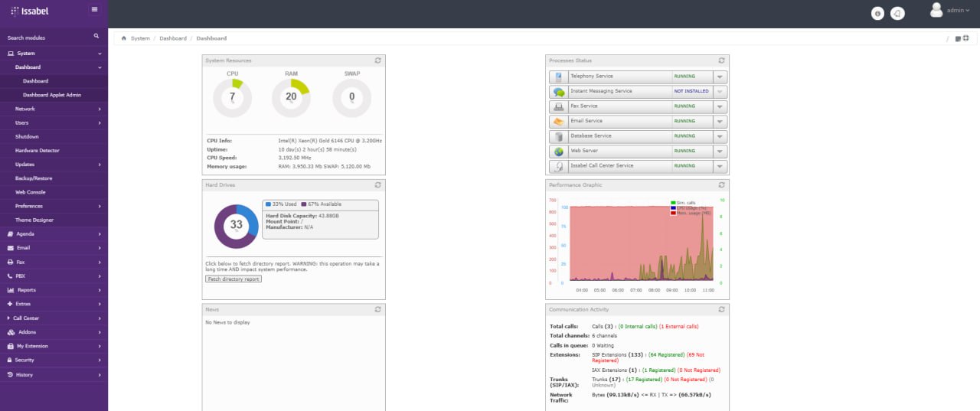The width and height of the screenshot is (980, 411).
Task: Refresh the System Resources applet
Action: [x=378, y=60]
